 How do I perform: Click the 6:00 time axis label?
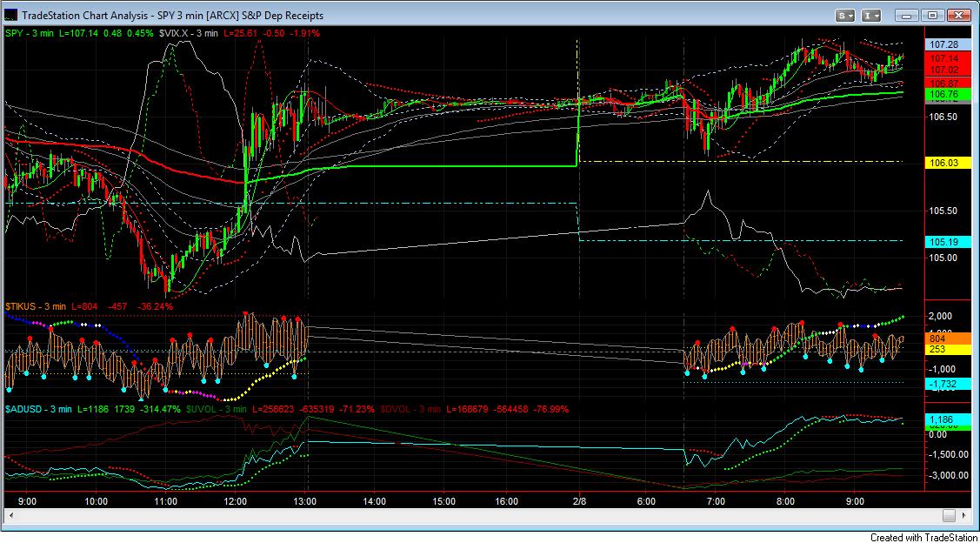coord(646,501)
